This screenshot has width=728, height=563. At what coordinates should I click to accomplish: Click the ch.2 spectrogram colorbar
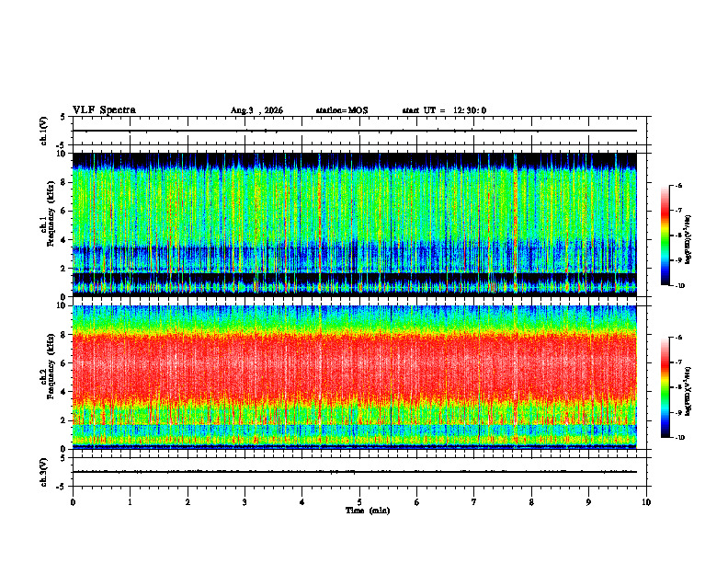pyautogui.click(x=665, y=387)
